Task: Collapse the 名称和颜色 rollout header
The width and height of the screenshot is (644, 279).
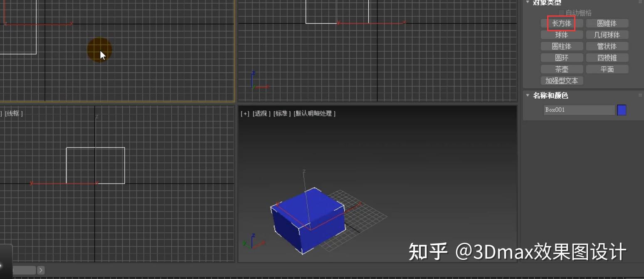Action: tap(545, 95)
